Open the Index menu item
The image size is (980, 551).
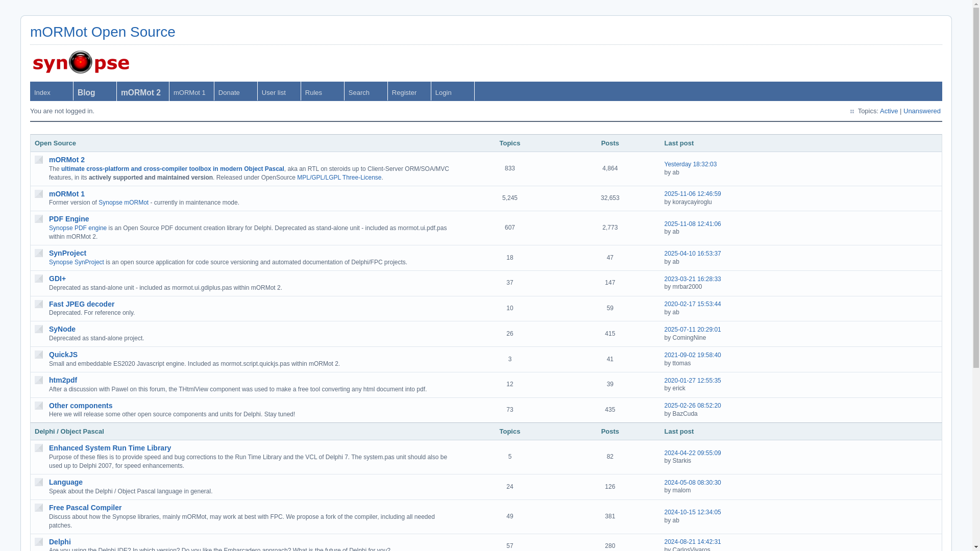(x=52, y=91)
